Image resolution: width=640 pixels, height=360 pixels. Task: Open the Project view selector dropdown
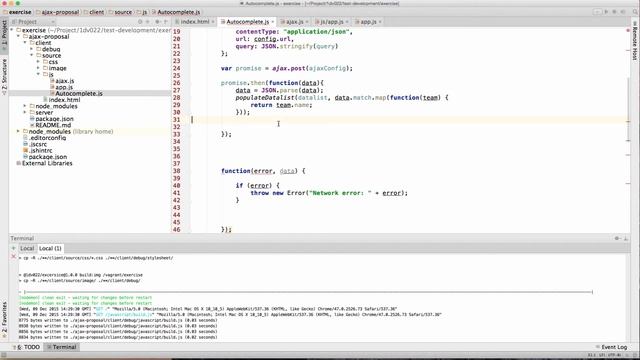33,22
